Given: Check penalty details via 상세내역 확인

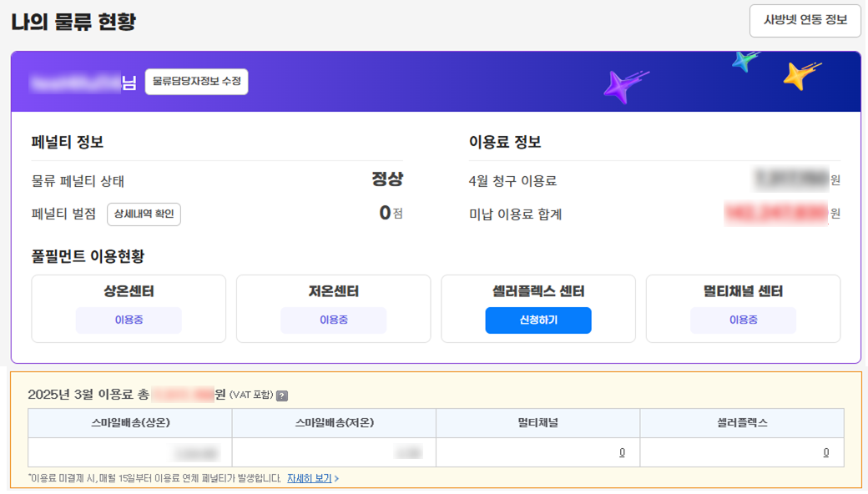Looking at the screenshot, I should pyautogui.click(x=144, y=214).
